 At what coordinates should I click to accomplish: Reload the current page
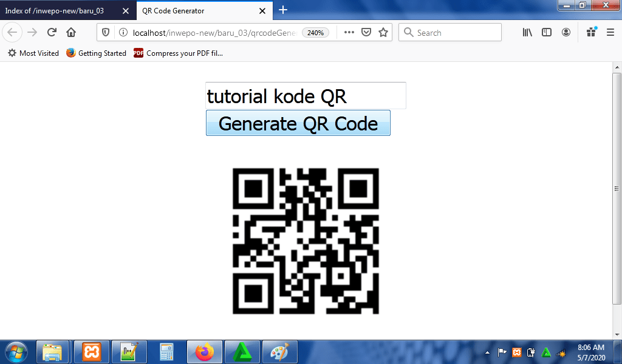[52, 32]
